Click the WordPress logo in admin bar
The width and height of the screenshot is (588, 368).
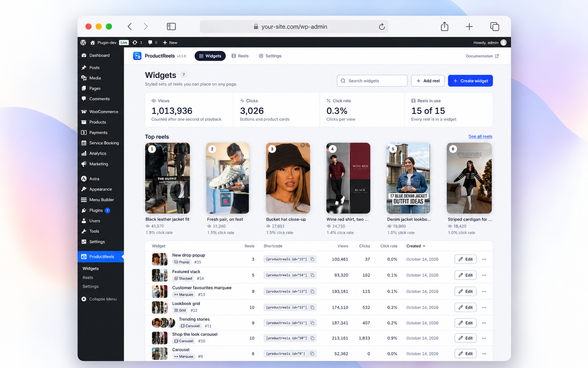point(83,43)
